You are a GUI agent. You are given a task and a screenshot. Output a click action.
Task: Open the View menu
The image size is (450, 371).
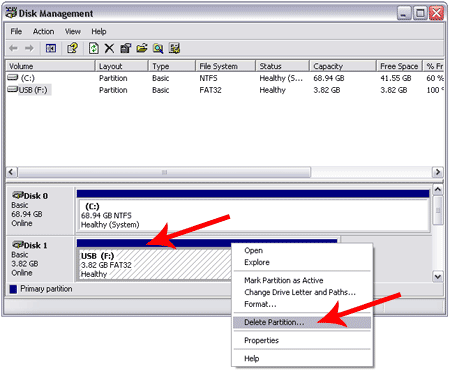73,31
